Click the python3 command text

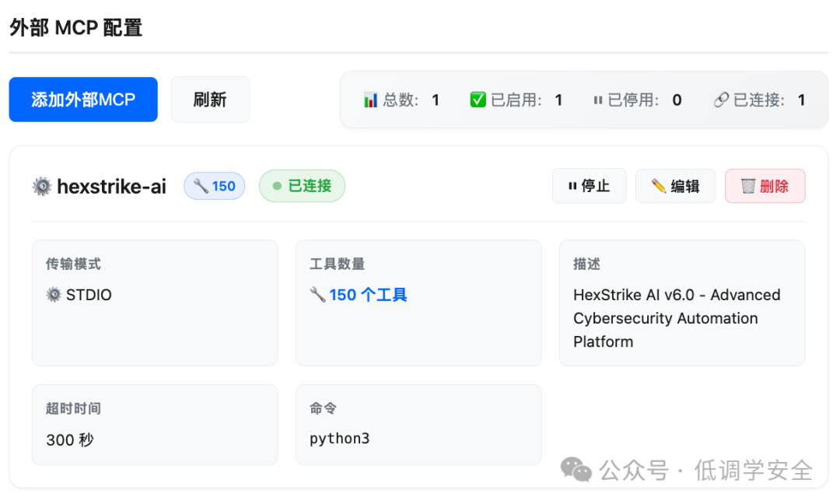pyautogui.click(x=340, y=439)
